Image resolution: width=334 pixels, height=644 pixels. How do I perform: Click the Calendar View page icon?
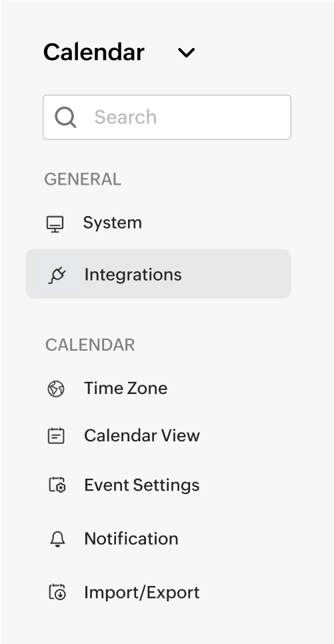[56, 436]
